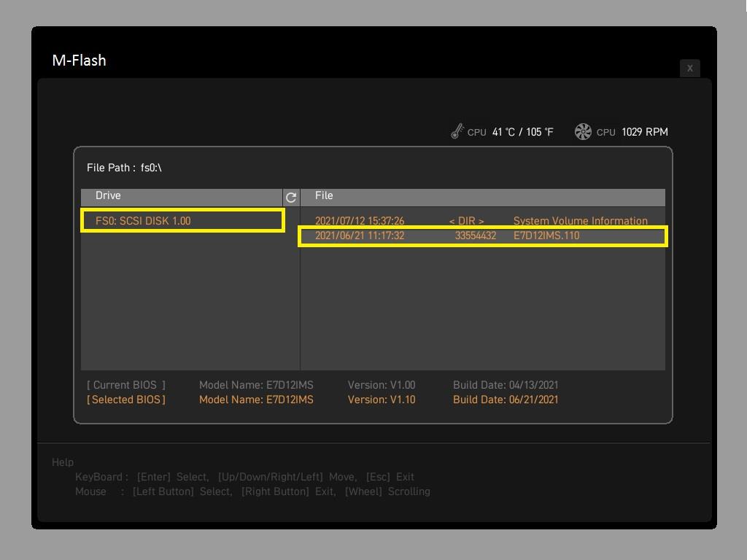Image resolution: width=747 pixels, height=560 pixels.
Task: Click the Help heading
Action: [63, 462]
